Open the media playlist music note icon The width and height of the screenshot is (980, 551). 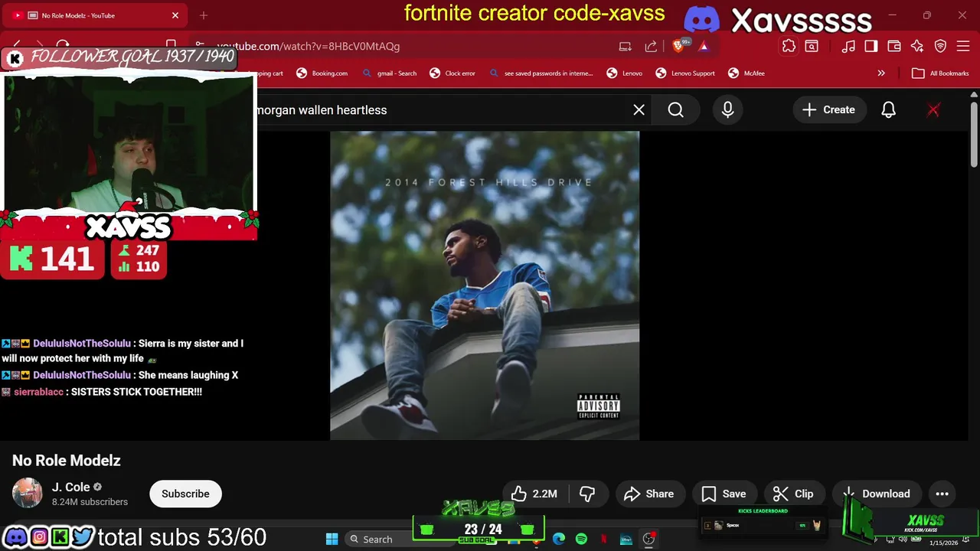click(848, 46)
